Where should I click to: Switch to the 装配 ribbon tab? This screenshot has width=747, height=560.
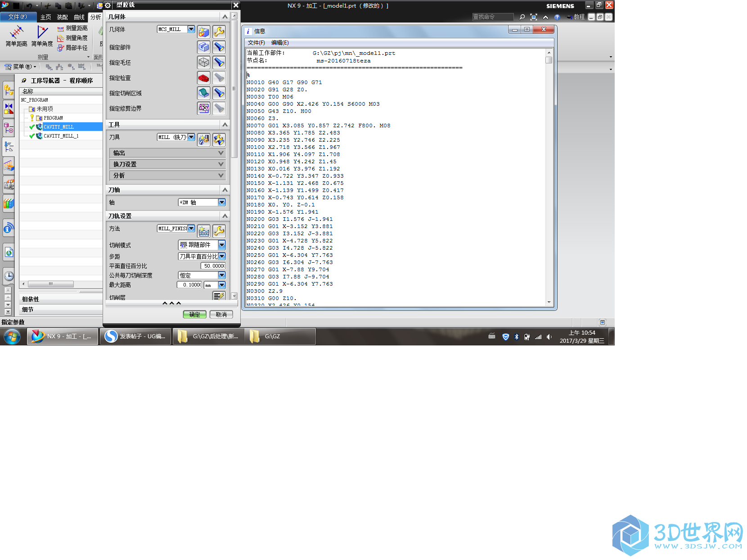point(63,17)
